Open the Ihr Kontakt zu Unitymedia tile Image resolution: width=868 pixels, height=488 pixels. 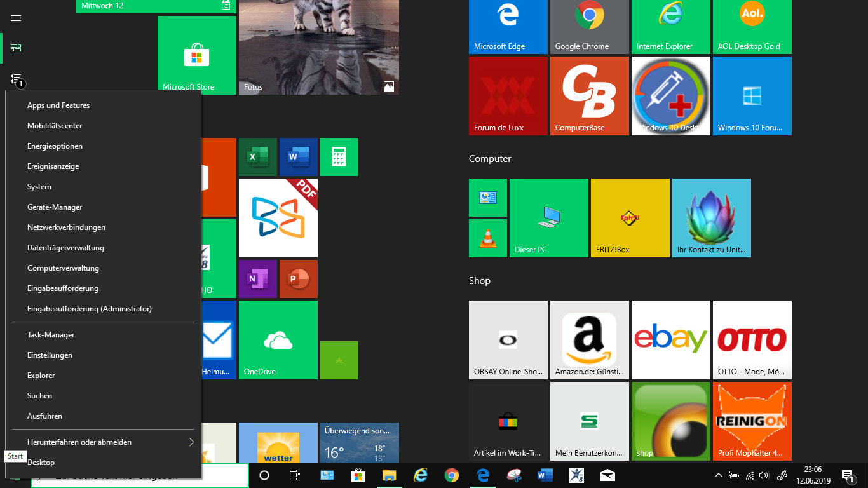711,218
